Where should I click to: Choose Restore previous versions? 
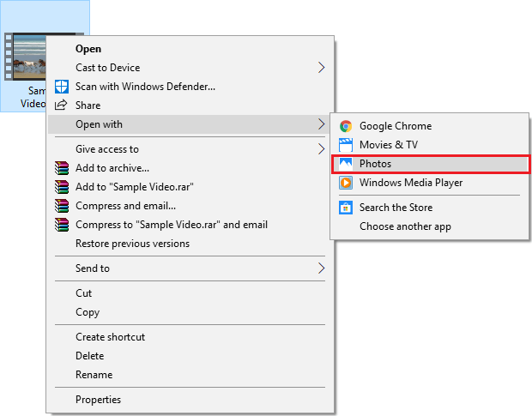(190, 244)
